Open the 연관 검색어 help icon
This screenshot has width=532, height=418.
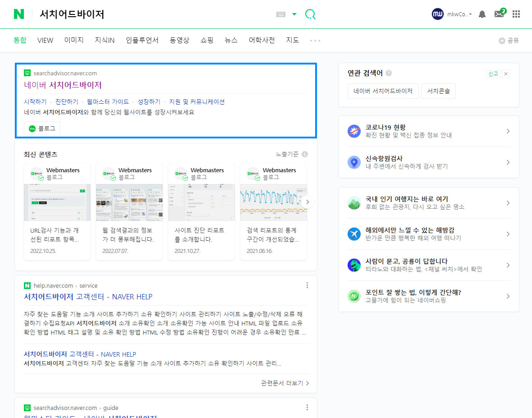[x=389, y=73]
